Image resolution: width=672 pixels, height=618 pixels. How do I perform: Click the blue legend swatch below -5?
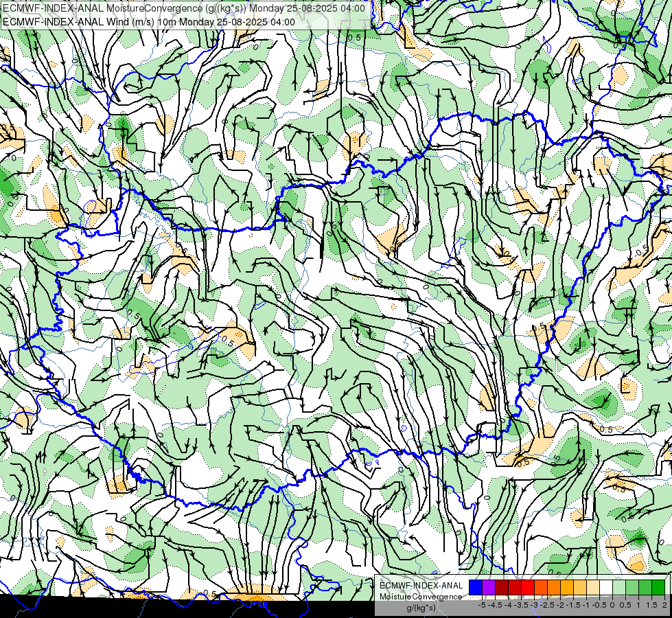coord(476,588)
